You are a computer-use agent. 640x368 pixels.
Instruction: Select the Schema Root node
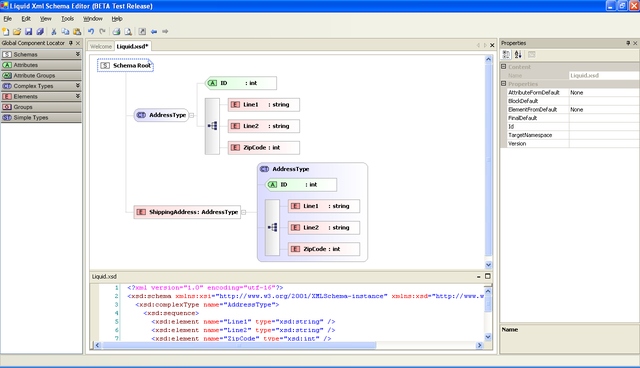(125, 65)
